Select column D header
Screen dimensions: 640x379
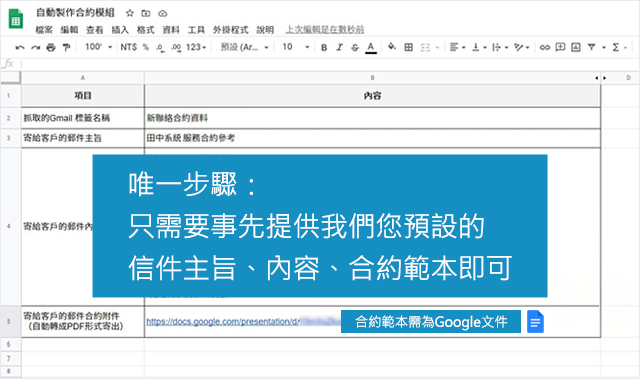629,78
